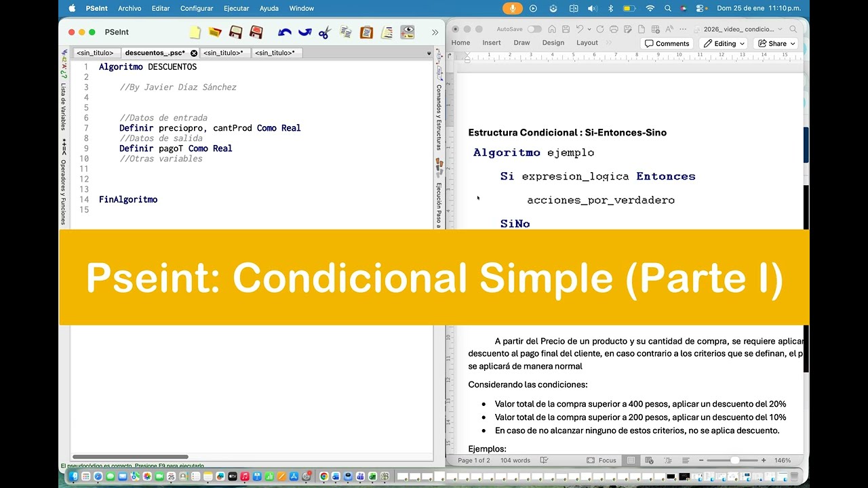Open the Word Draw ribbon tab

tap(521, 43)
